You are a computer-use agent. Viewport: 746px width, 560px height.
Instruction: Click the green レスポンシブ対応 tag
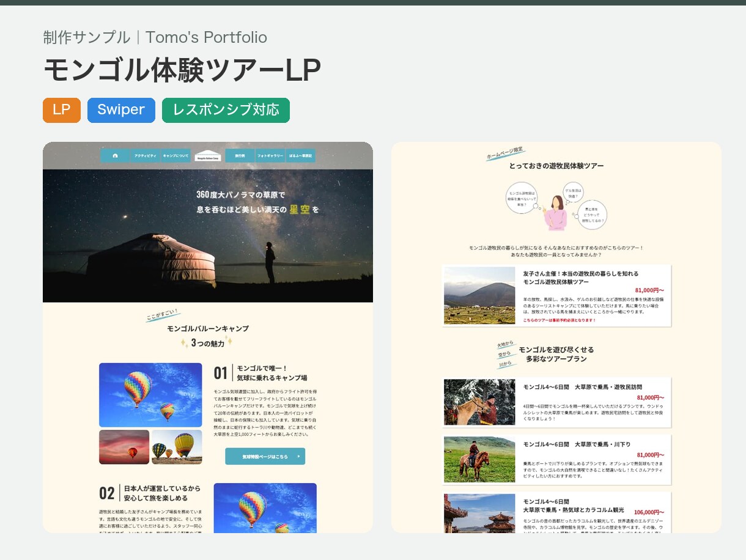pos(226,110)
